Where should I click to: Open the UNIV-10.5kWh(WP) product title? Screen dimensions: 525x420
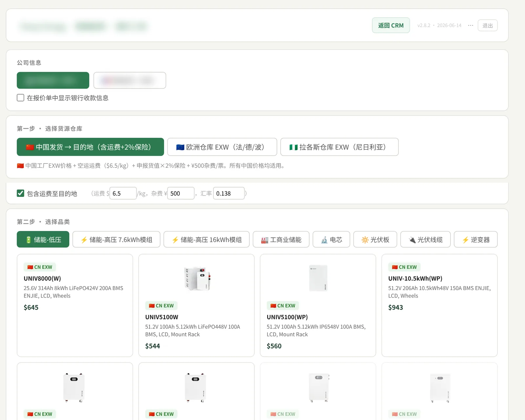pos(415,279)
